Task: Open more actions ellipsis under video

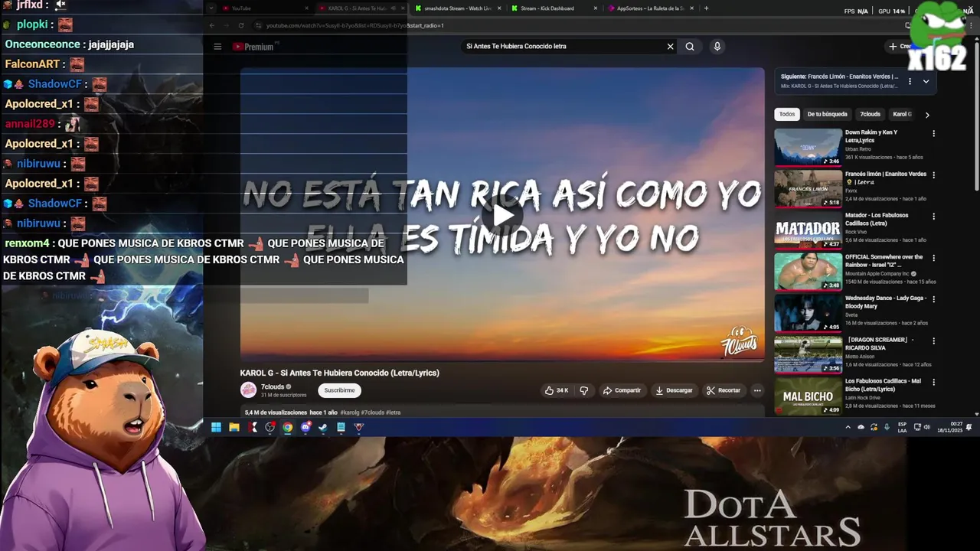Action: pyautogui.click(x=757, y=390)
